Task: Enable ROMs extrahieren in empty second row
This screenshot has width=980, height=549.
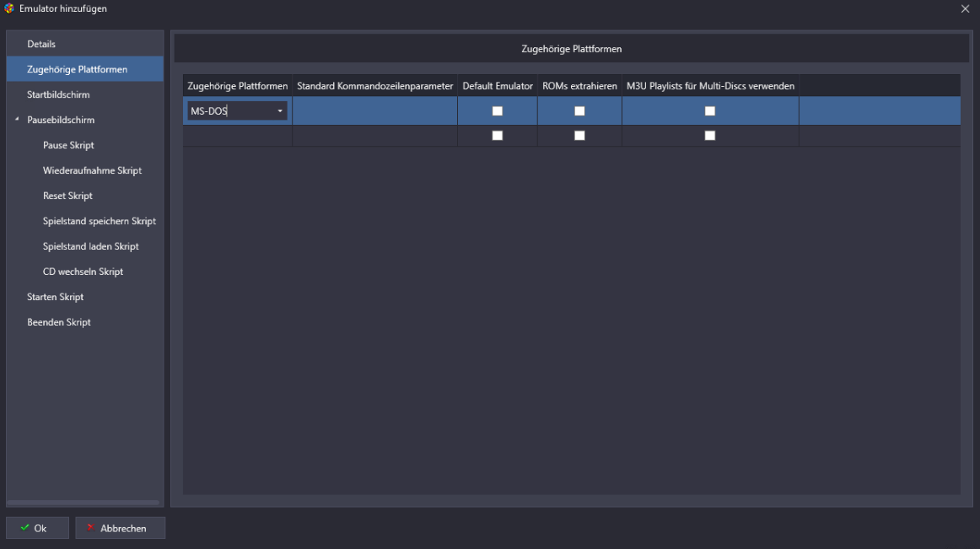Action: pos(579,136)
